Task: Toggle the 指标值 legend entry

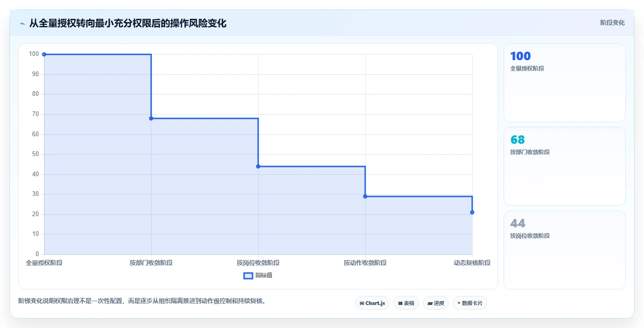Action: (x=258, y=275)
